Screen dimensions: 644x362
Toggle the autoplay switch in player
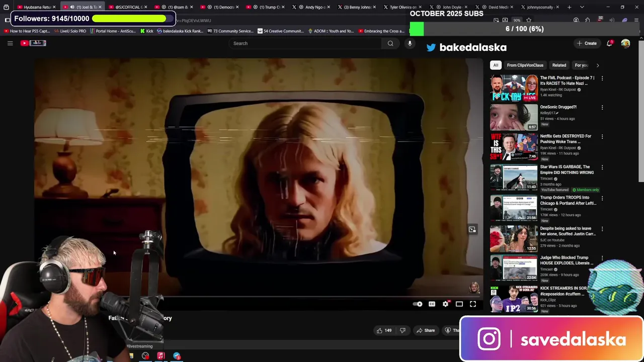tap(418, 304)
